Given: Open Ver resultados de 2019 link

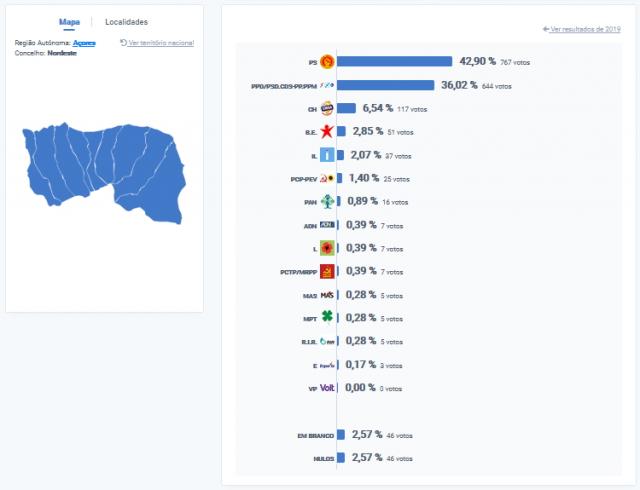Looking at the screenshot, I should pos(581,30).
